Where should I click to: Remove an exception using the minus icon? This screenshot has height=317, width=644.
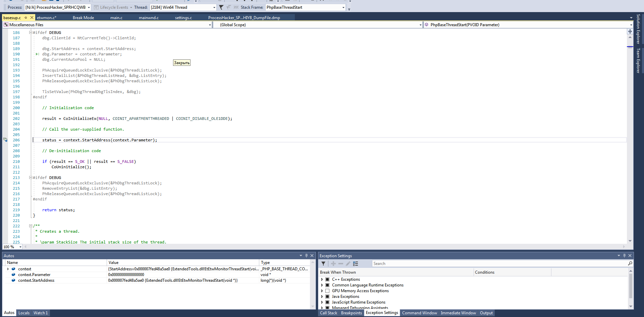341,264
